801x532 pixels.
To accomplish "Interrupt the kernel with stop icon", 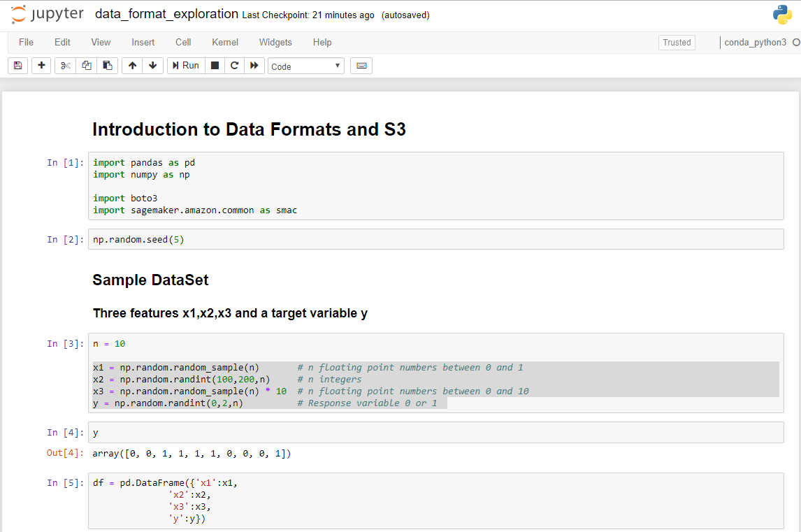I will [215, 66].
